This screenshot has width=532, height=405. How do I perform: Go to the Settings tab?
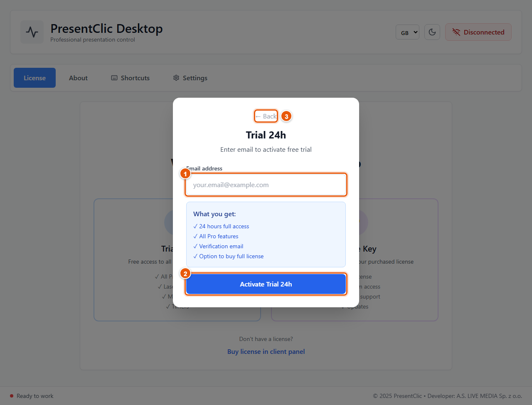(190, 78)
